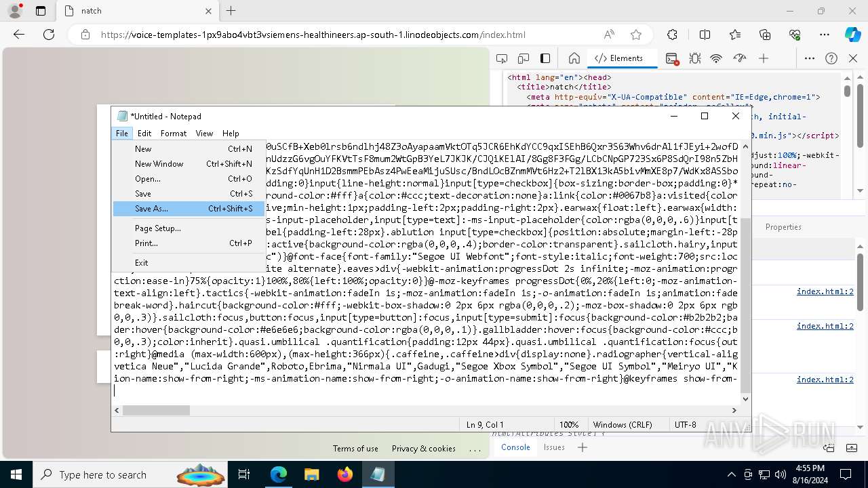Add the page to favorites with the star icon
868x488 pixels.
636,35
